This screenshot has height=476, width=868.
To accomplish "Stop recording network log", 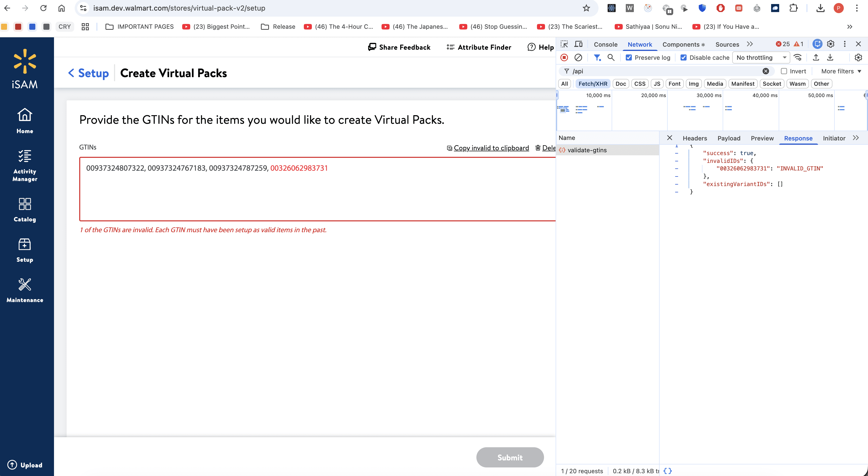I will [x=564, y=57].
